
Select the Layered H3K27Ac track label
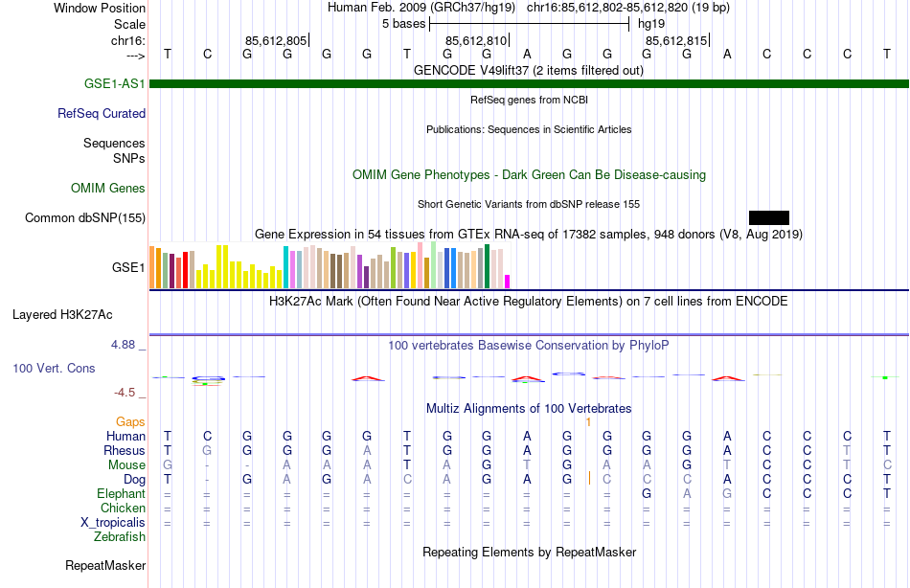(62, 315)
